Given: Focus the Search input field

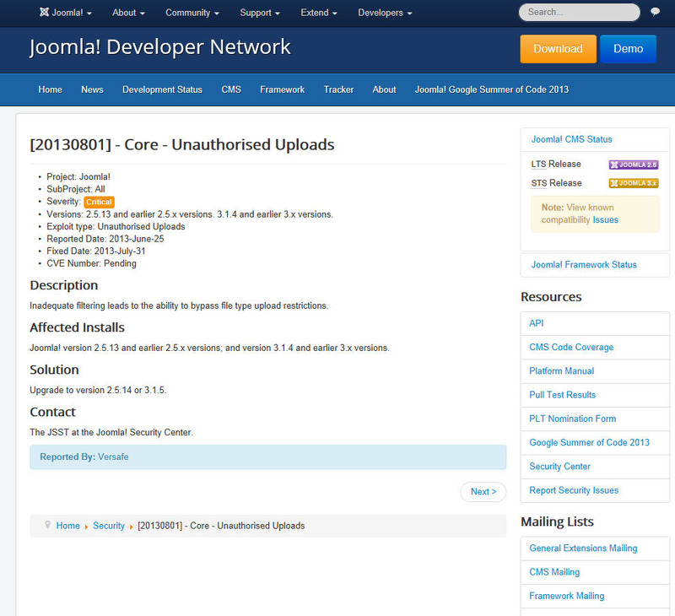Looking at the screenshot, I should tap(578, 13).
